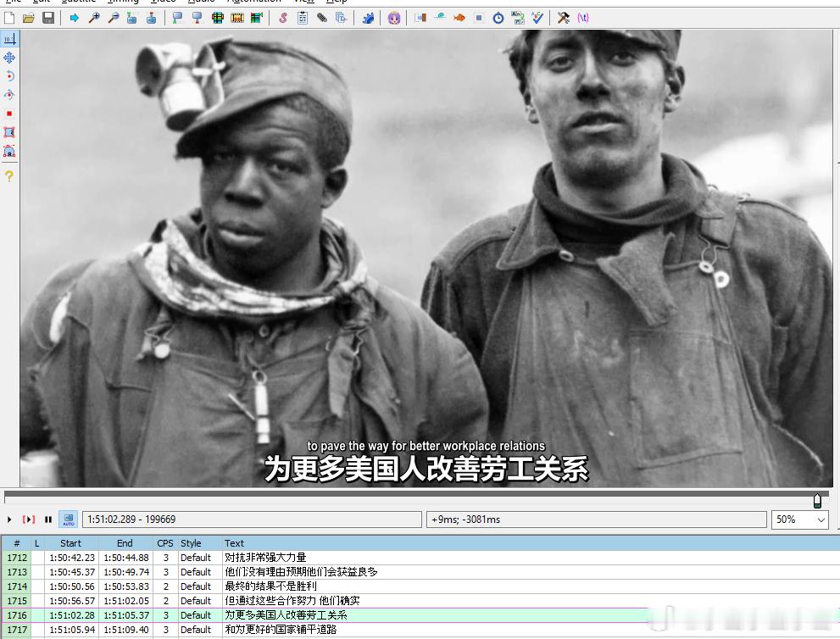
Task: Open the Resample Resolution tool
Action: tap(479, 18)
